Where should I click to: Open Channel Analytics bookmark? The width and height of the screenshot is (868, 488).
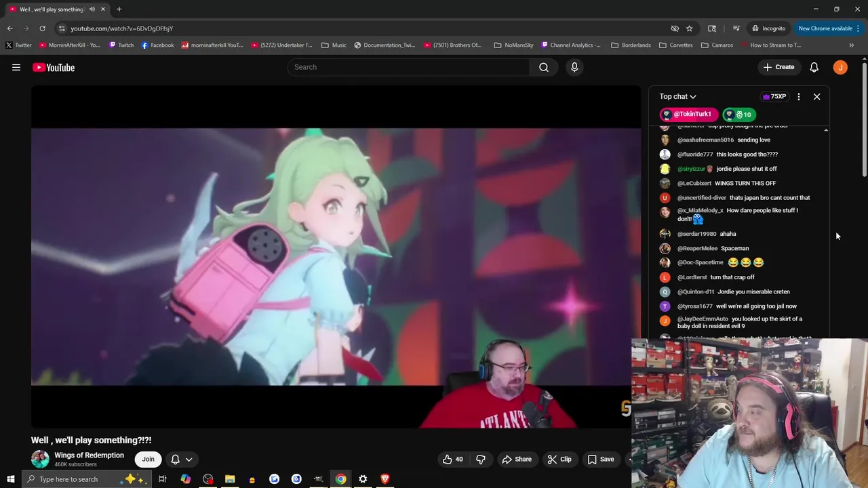point(570,45)
